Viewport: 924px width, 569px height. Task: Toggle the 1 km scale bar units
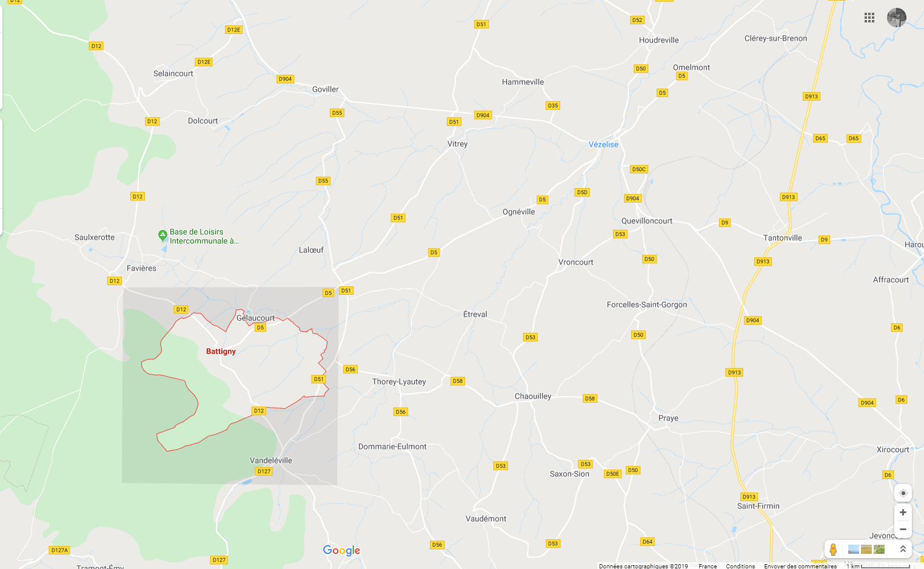click(879, 566)
